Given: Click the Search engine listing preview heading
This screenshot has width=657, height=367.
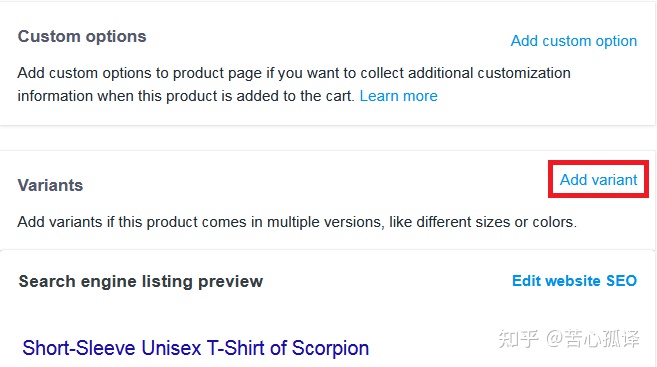Looking at the screenshot, I should [x=141, y=281].
